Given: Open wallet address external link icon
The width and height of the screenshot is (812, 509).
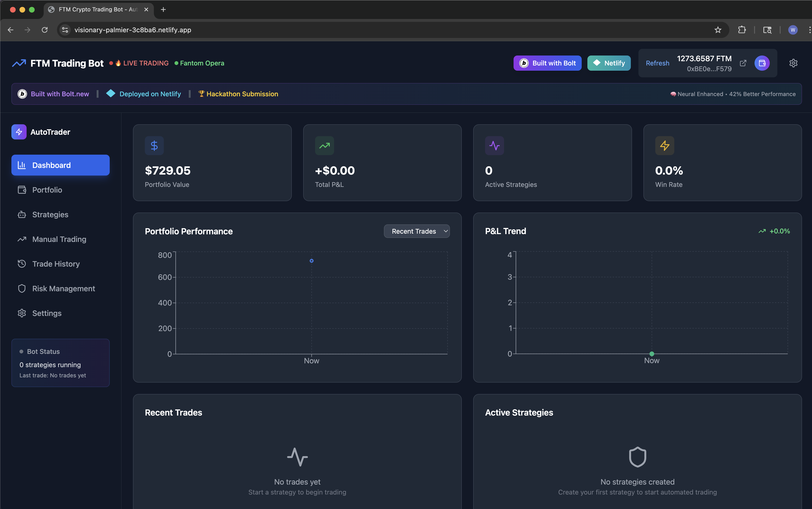Looking at the screenshot, I should (743, 63).
